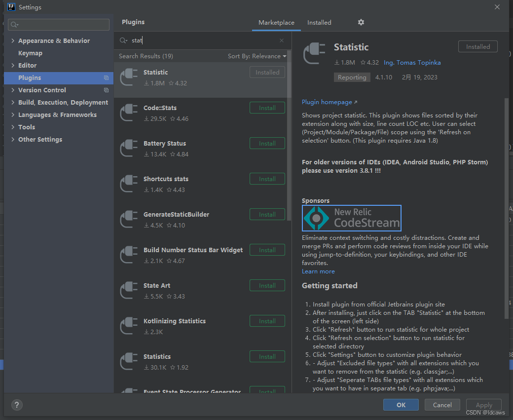Open the Sort By: Relevance dropdown

[x=257, y=56]
